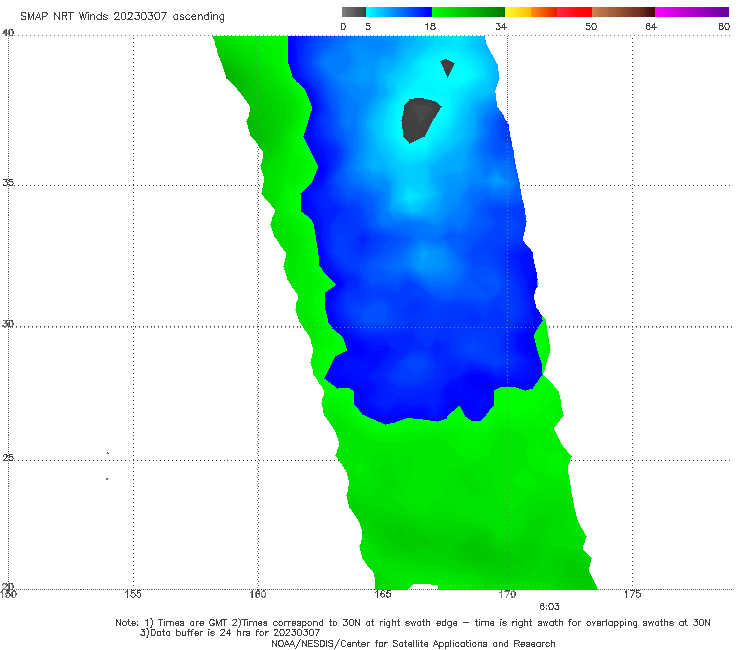Viewport: 740px width, 650px height.
Task: Click the brown 50-64 segment of the color bar
Action: click(623, 12)
